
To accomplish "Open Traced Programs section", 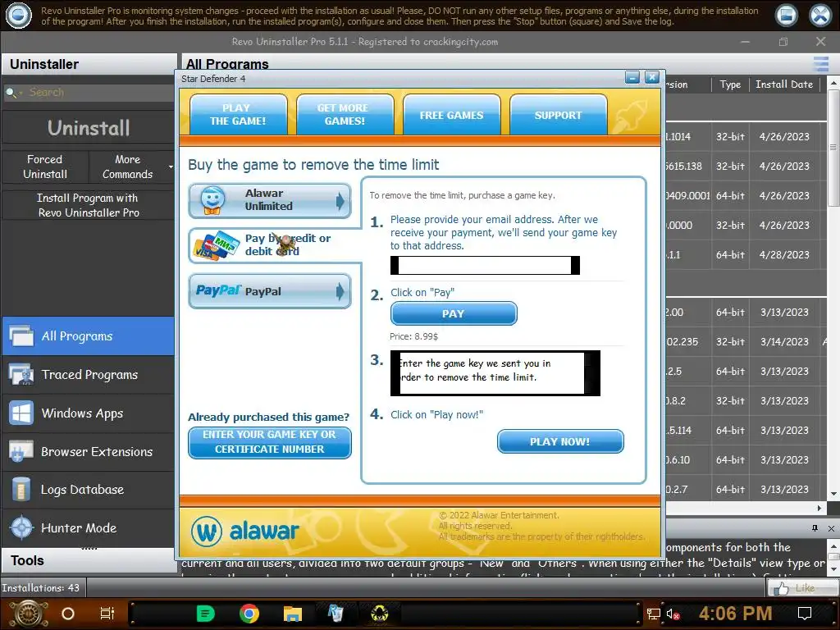I will (89, 374).
